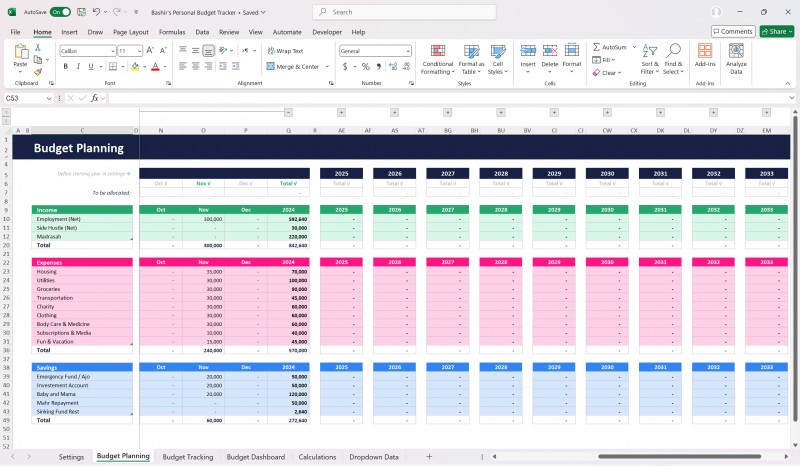Toggle Italic formatting
The height and width of the screenshot is (466, 800).
78,66
